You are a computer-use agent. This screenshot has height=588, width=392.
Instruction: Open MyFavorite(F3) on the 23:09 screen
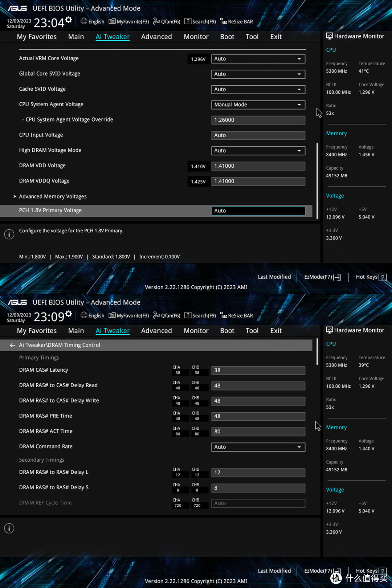tap(129, 315)
